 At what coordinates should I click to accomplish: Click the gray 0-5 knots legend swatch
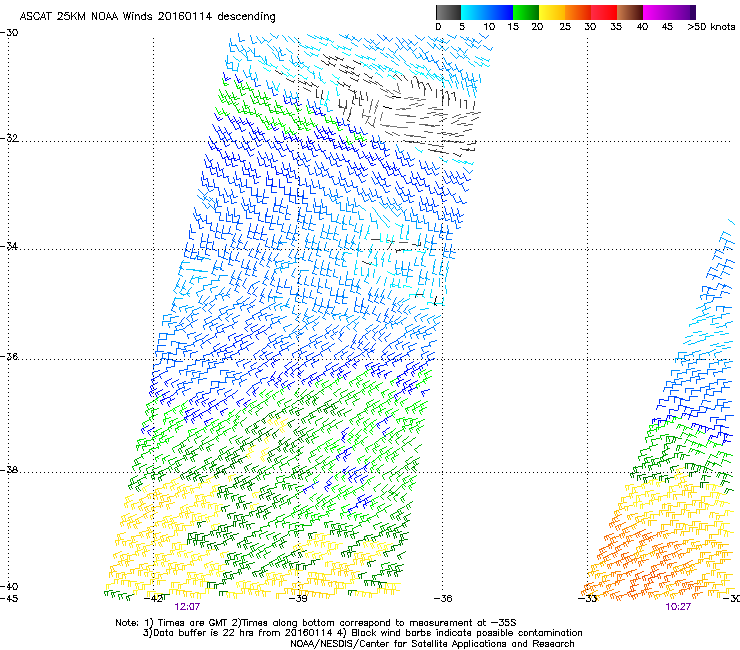pos(448,12)
